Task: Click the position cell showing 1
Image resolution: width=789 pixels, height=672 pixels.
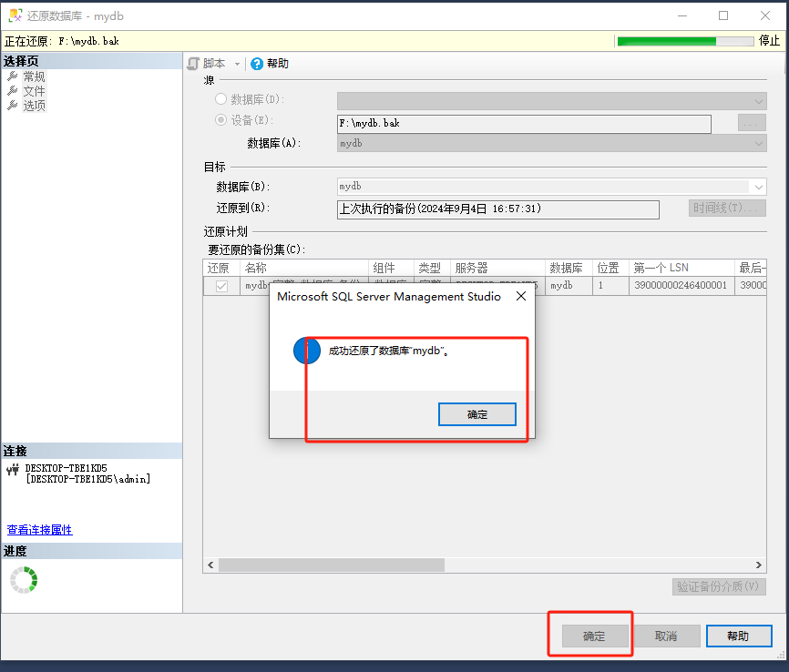Action: click(610, 286)
